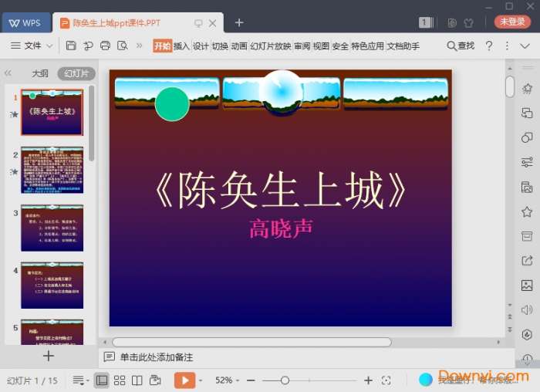Click fit-to-window zoom icon
This screenshot has height=392, width=540.
386,380
